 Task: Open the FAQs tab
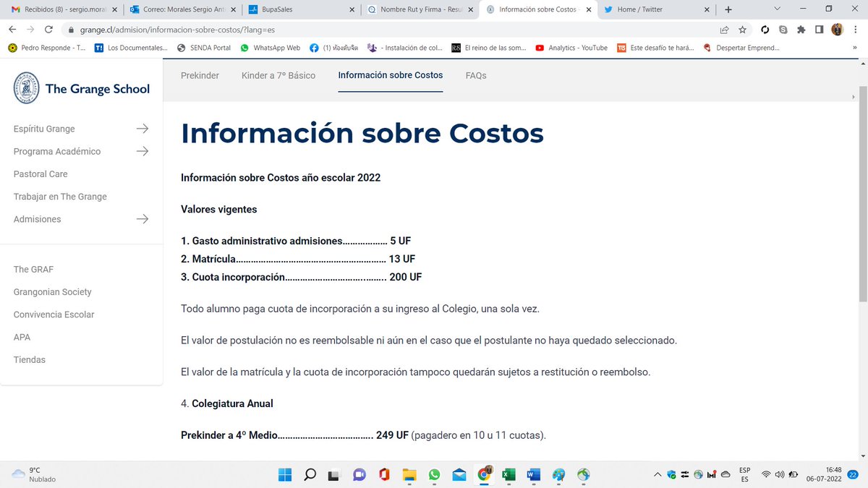[x=476, y=75]
